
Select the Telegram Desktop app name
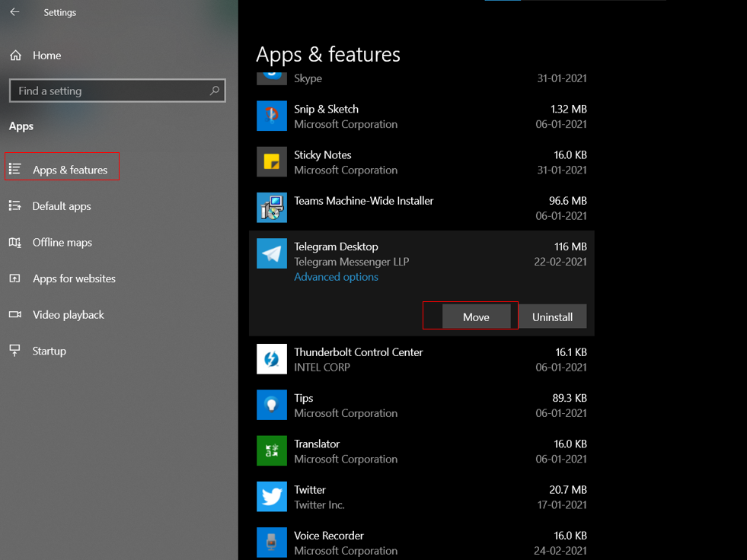336,247
